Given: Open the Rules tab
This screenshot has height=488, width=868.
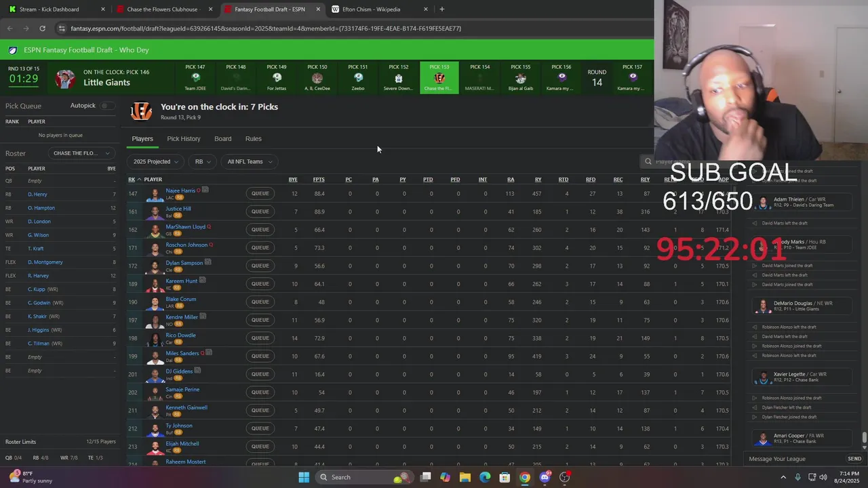Looking at the screenshot, I should coord(254,139).
